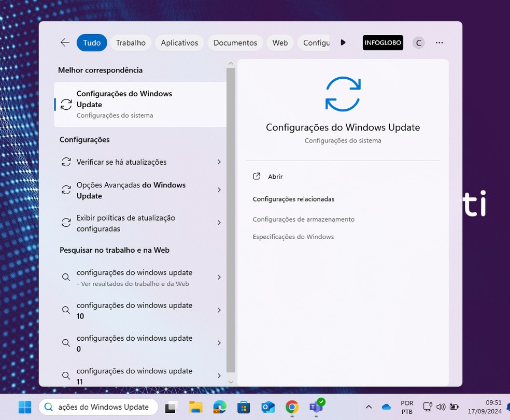Open web result 'Ver resultados do trabalho e da Web'
Screen dimensions: 510x420
point(140,278)
